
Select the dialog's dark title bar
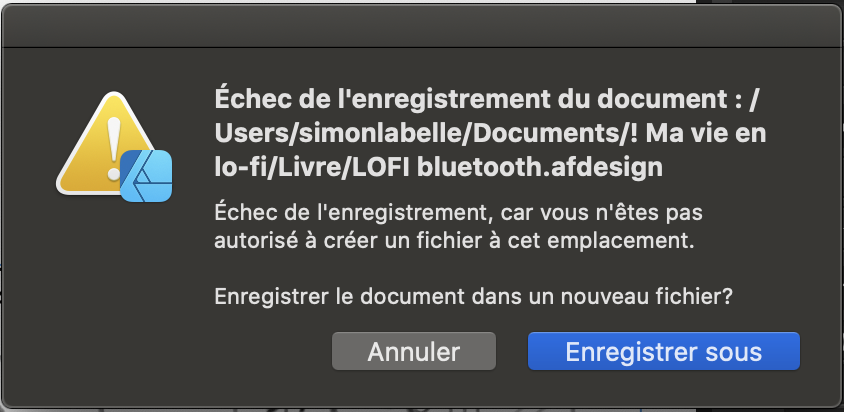422,26
